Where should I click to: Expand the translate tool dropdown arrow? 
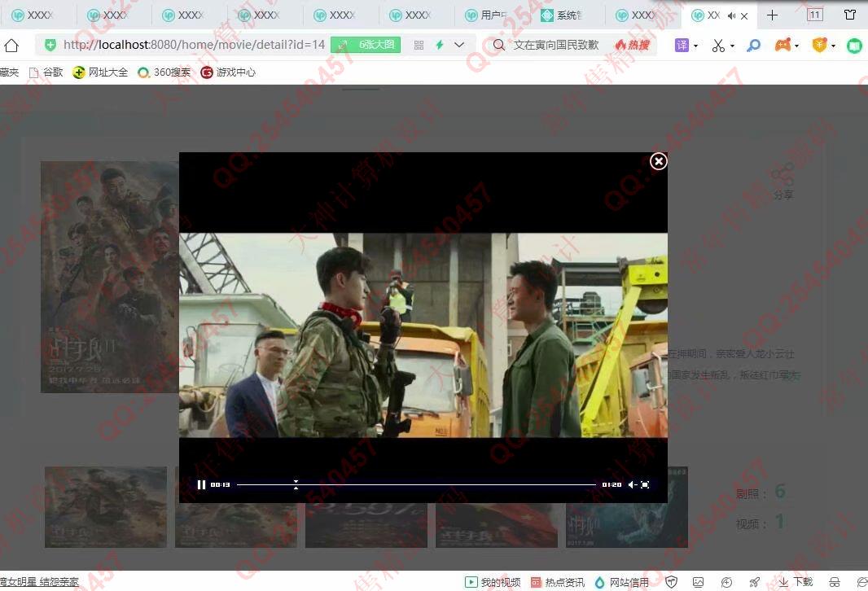696,46
